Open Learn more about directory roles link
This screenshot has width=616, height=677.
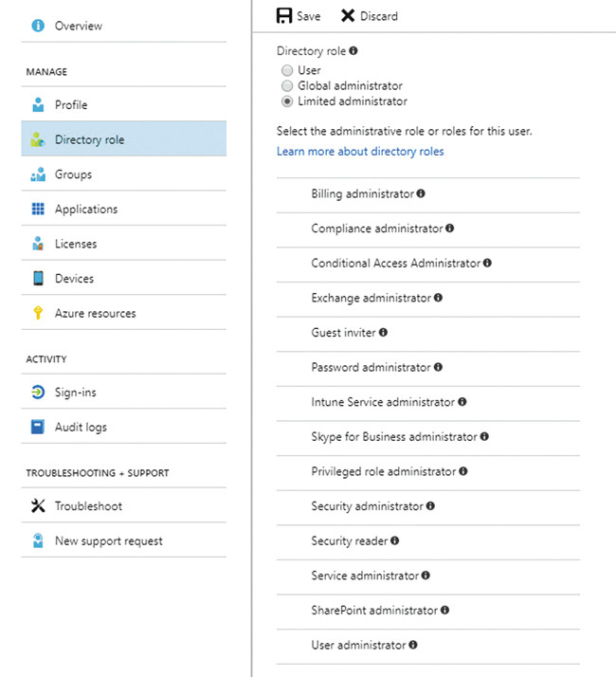(360, 152)
